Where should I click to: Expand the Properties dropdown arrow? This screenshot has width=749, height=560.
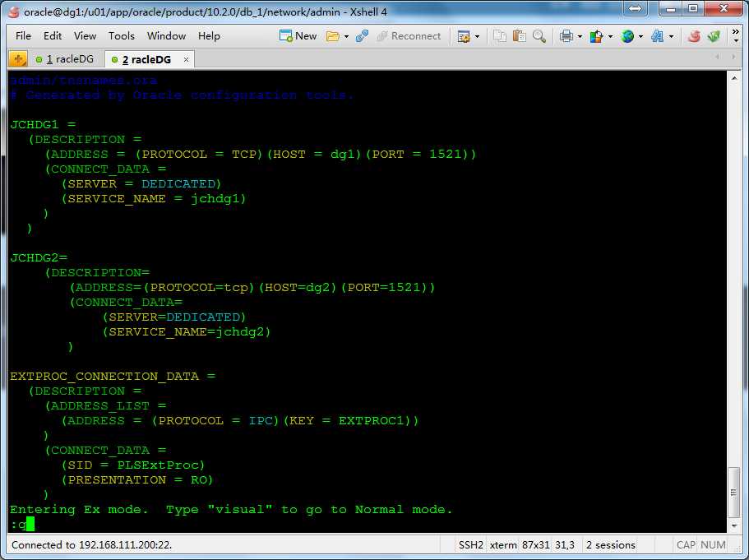[477, 36]
